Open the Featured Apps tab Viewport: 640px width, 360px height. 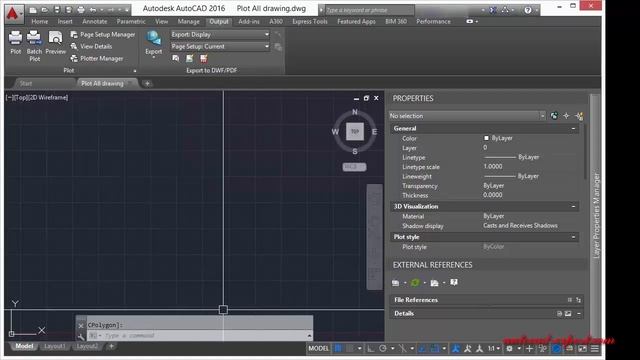click(x=356, y=22)
